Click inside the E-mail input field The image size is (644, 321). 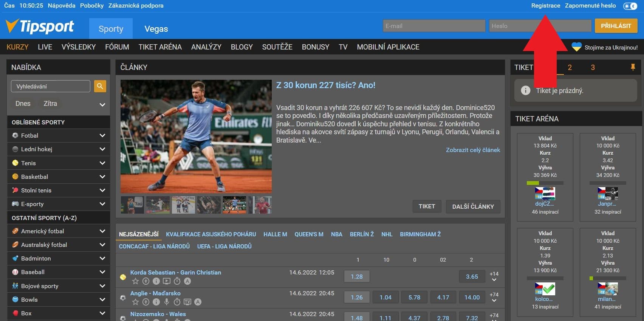433,26
